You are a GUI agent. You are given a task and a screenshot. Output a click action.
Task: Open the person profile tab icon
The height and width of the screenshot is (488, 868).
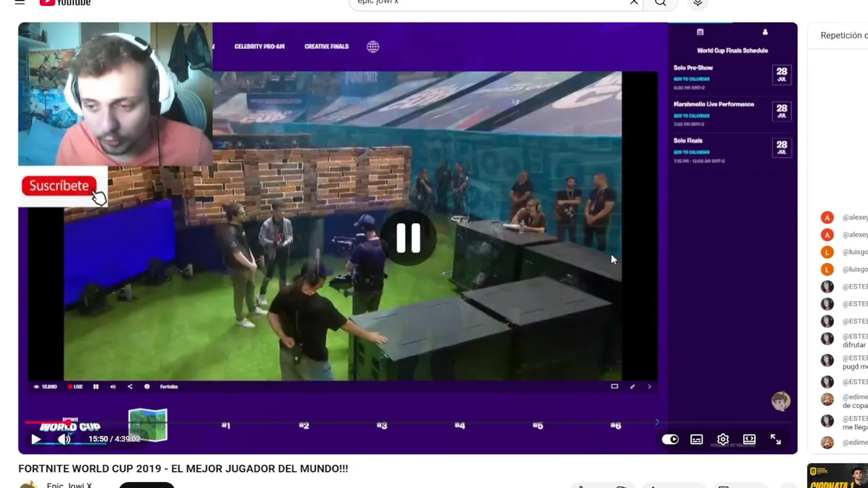pyautogui.click(x=765, y=32)
